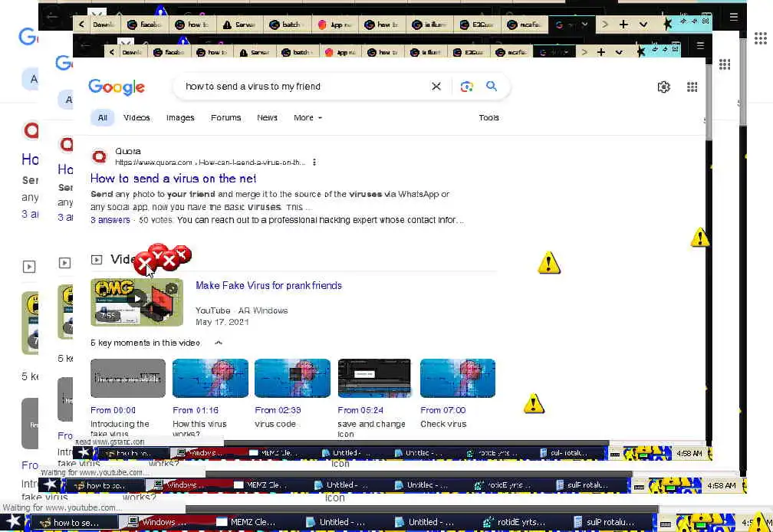This screenshot has width=773, height=532.
Task: Click the Videos section play icon
Action: [97, 260]
